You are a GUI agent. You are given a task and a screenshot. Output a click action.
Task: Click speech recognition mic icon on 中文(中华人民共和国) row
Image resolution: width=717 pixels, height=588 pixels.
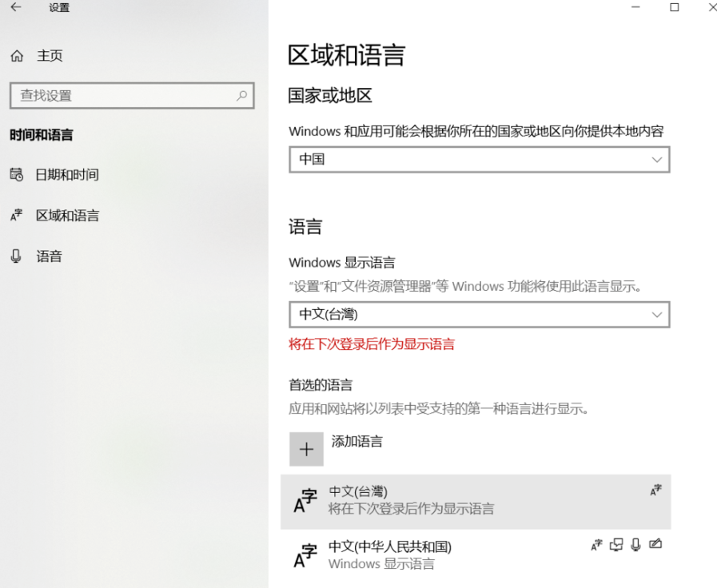635,545
